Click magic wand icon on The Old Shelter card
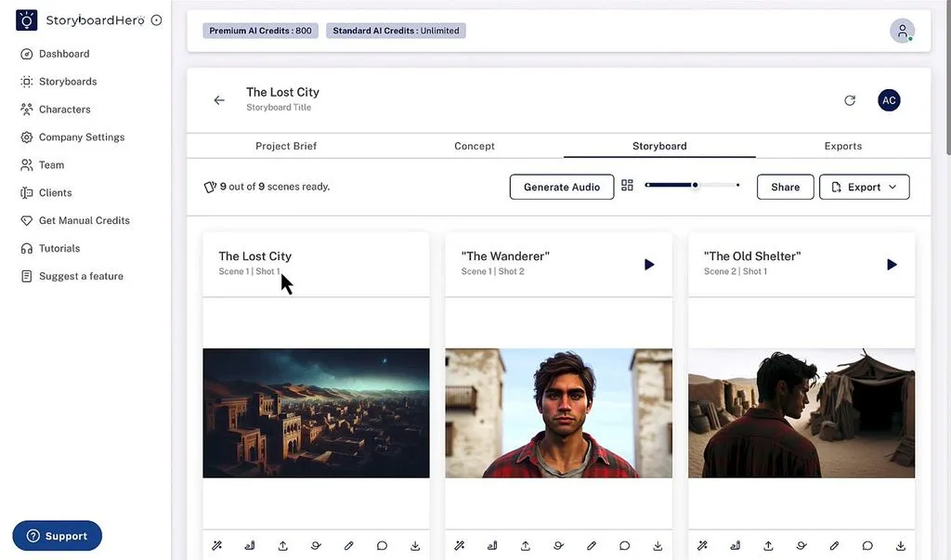This screenshot has width=951, height=560. (x=702, y=545)
